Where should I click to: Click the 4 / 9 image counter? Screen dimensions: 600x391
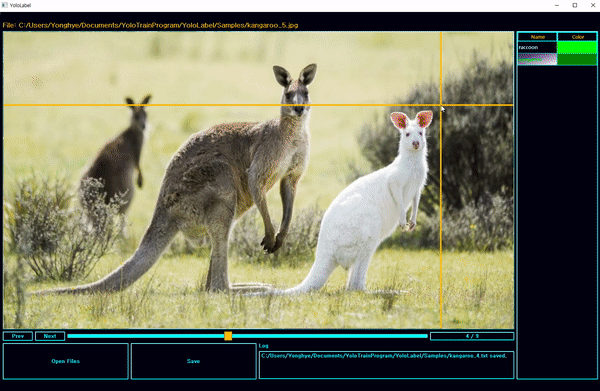pos(472,336)
